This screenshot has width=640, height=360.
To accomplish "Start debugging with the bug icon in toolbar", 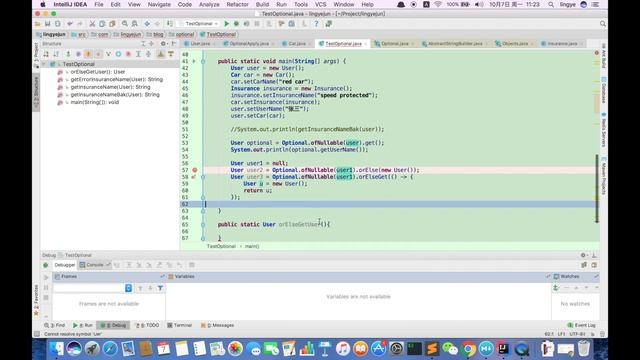I will (236, 24).
